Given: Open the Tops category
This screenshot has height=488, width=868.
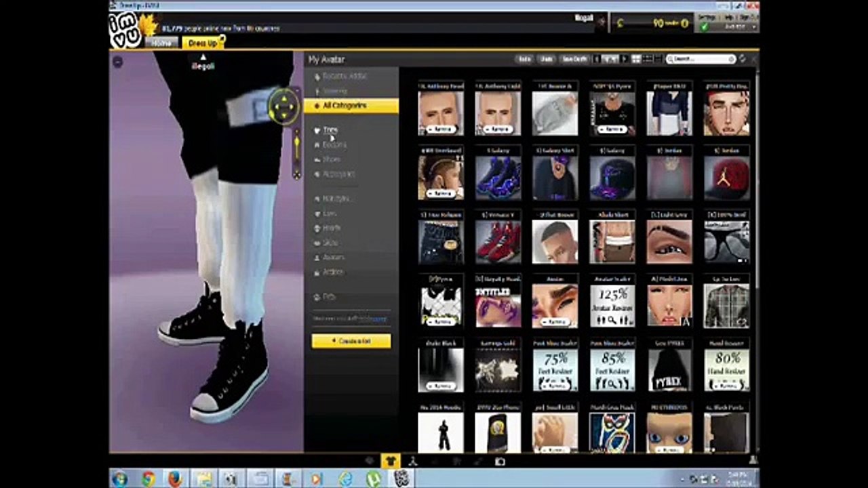Looking at the screenshot, I should click(330, 129).
